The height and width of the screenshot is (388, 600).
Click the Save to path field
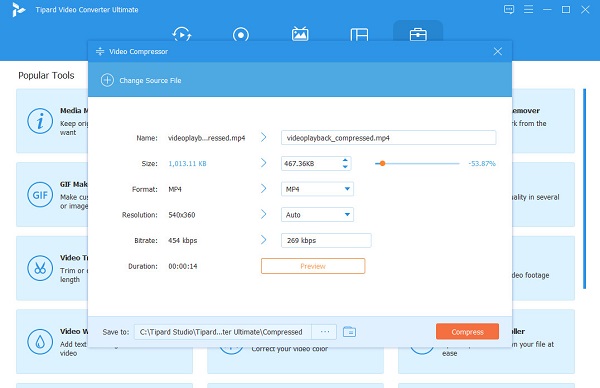point(223,332)
